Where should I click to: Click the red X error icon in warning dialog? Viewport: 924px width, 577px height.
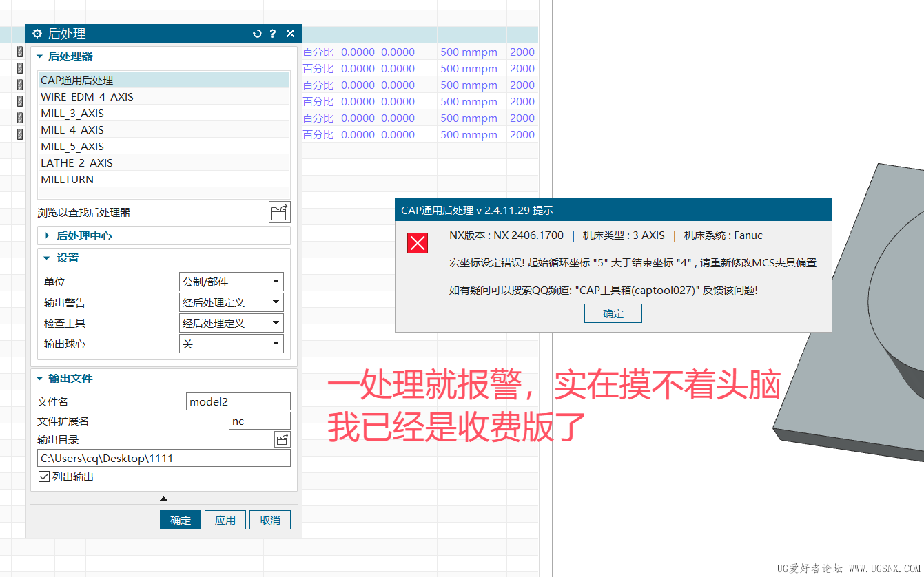click(x=416, y=242)
